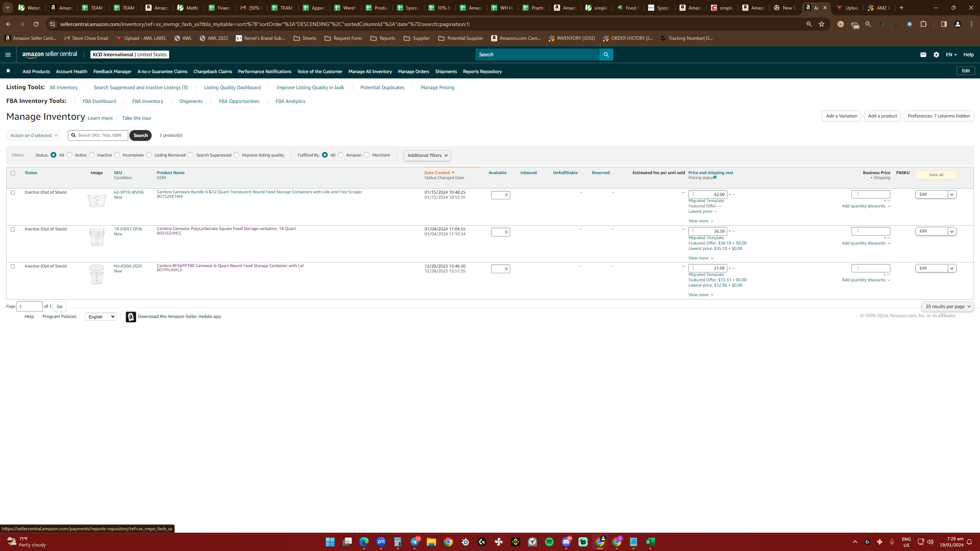Click the Cambro 6-Quart container thumbnail
The width and height of the screenshot is (980, 551).
click(96, 274)
